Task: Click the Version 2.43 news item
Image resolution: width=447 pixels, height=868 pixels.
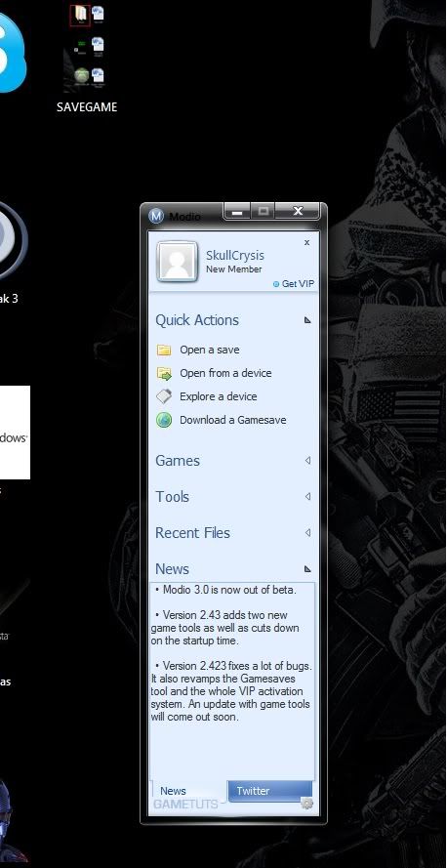Action: click(225, 628)
